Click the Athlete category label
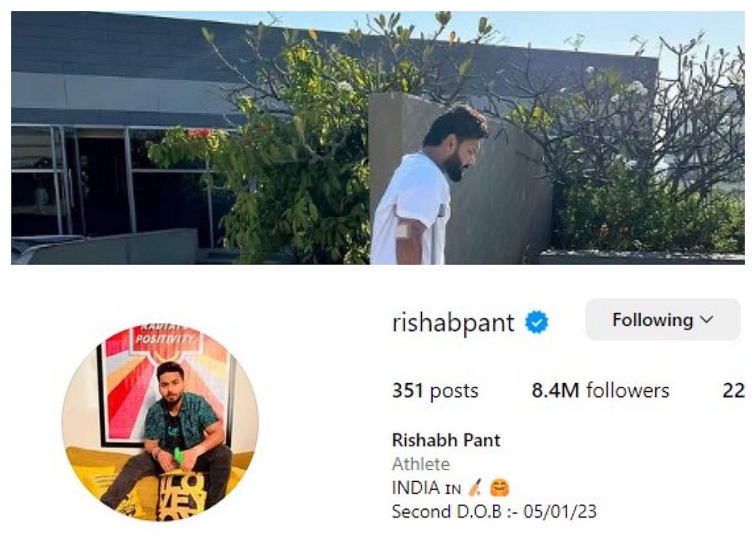The width and height of the screenshot is (756, 540). point(421,464)
